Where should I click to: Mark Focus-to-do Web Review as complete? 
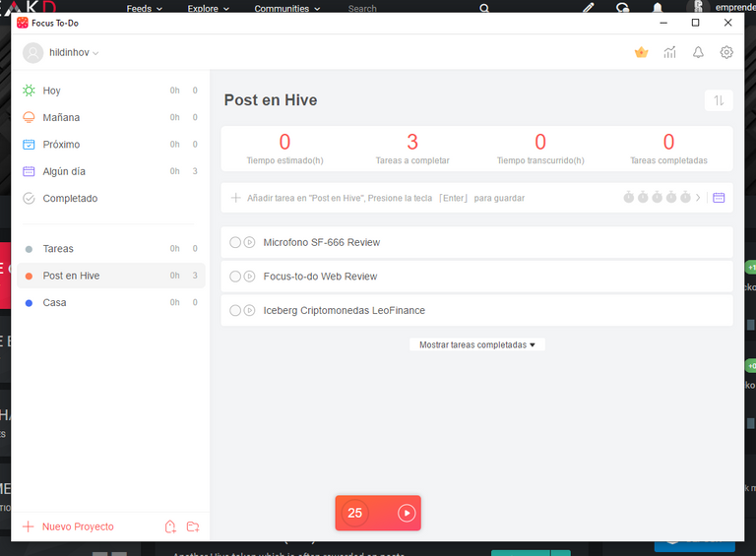pos(235,277)
